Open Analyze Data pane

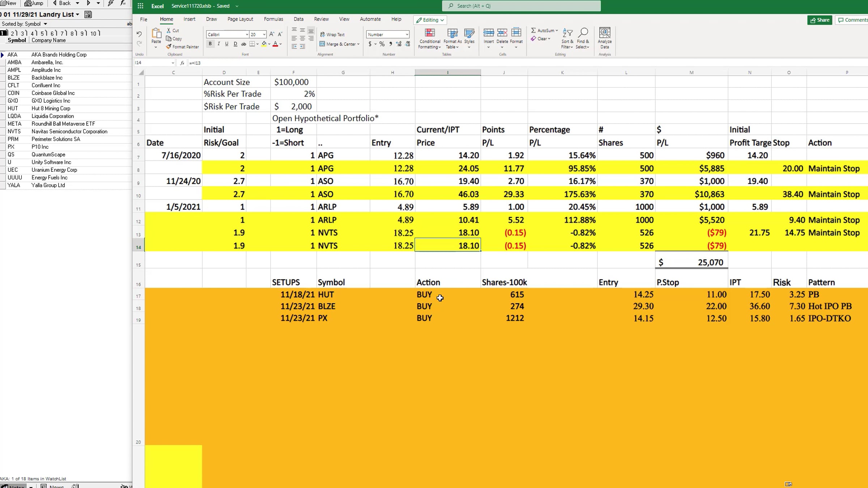pyautogui.click(x=605, y=38)
